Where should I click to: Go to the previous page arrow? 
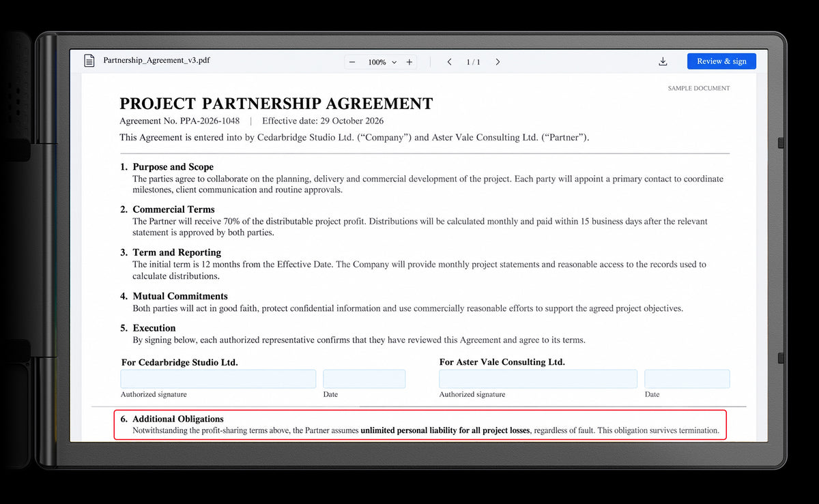tap(449, 62)
